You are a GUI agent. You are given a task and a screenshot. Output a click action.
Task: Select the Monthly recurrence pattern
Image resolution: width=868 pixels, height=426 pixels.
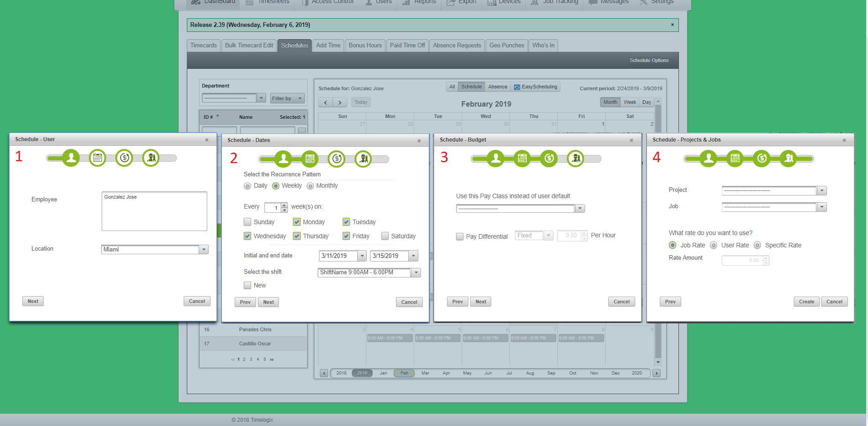[x=310, y=186]
